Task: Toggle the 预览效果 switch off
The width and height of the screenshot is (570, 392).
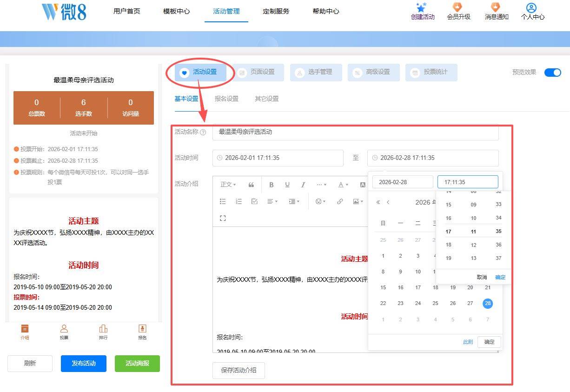Action: (552, 72)
